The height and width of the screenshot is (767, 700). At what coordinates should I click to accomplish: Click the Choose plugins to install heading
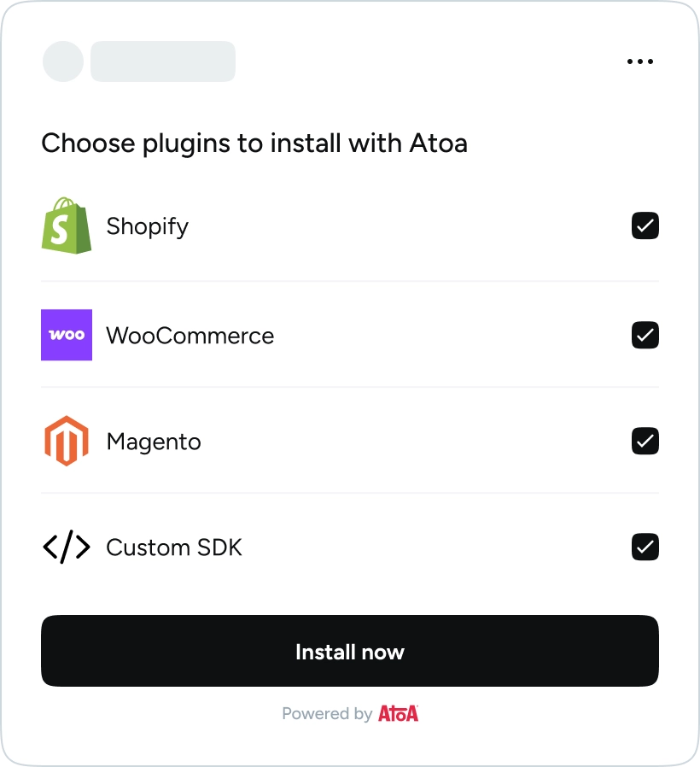pyautogui.click(x=254, y=143)
